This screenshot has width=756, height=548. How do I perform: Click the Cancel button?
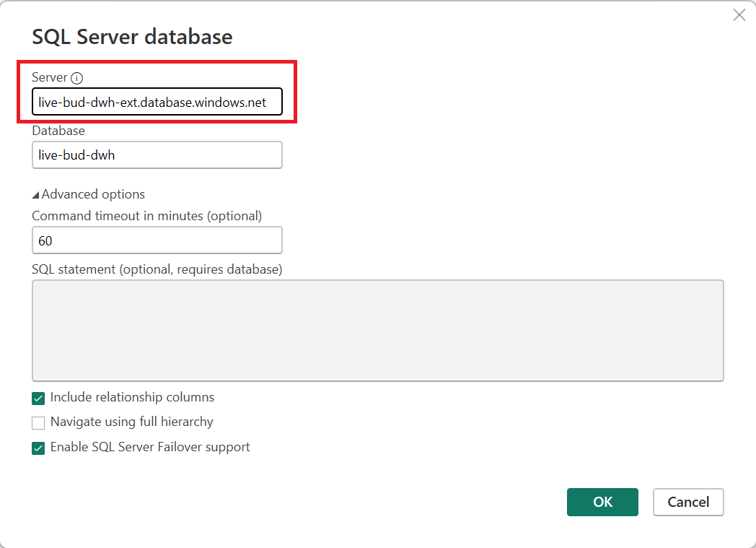click(688, 503)
